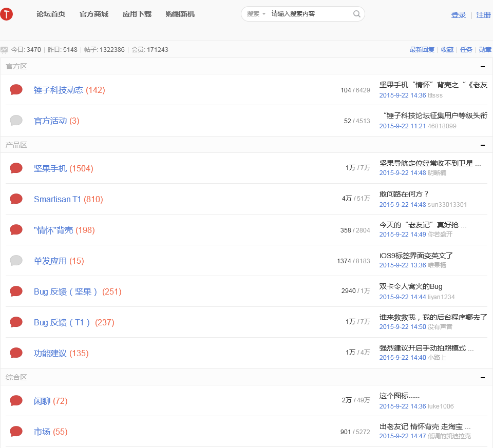Click the username 46818099
Screen dimensions: 493x448
(442, 126)
